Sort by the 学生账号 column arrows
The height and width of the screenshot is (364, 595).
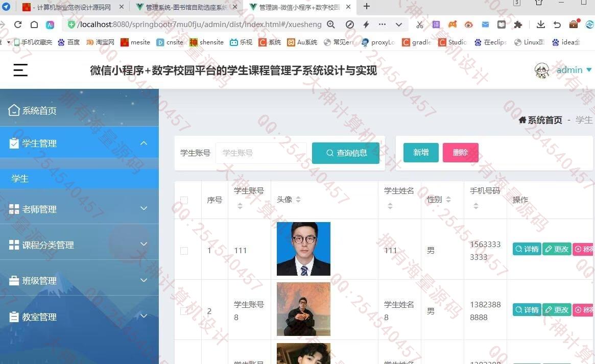point(240,206)
